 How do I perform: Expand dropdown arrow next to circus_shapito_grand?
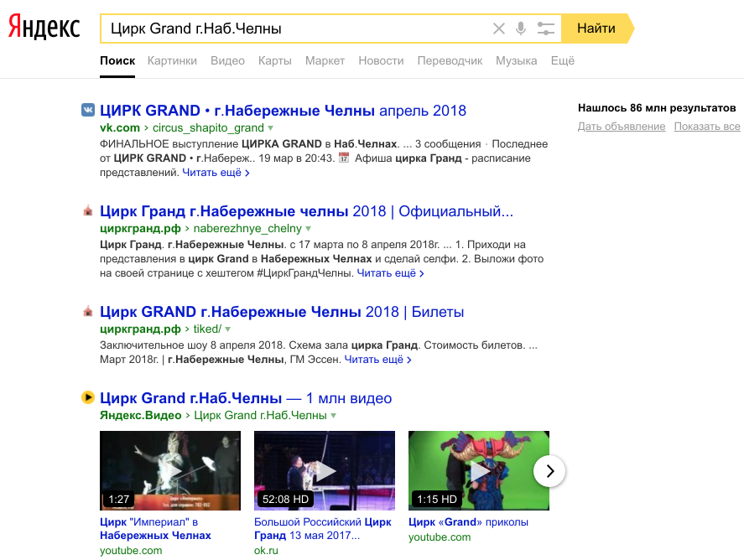[271, 128]
